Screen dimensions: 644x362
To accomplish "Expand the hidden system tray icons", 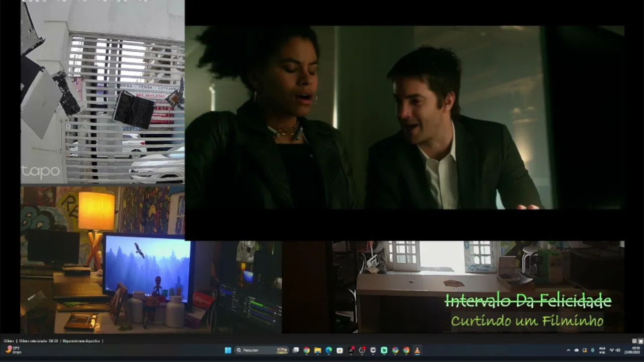I will tap(569, 350).
